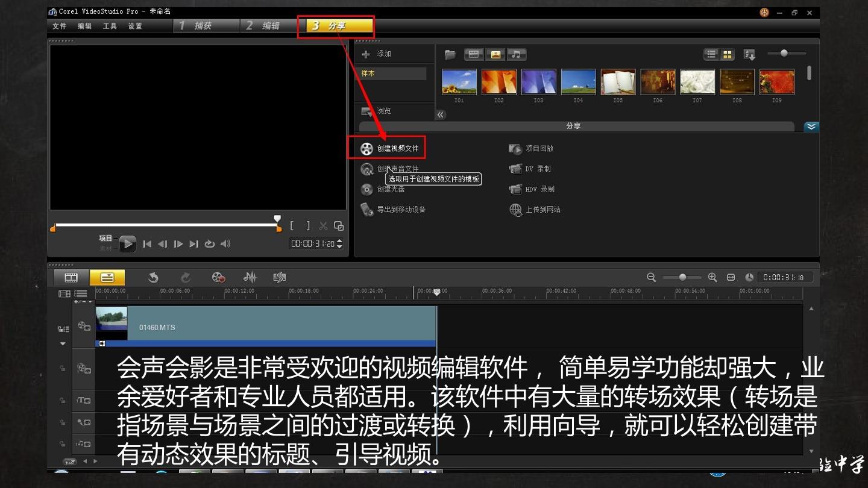Click the Upload to Website globe icon
This screenshot has width=868, height=488.
coord(515,210)
